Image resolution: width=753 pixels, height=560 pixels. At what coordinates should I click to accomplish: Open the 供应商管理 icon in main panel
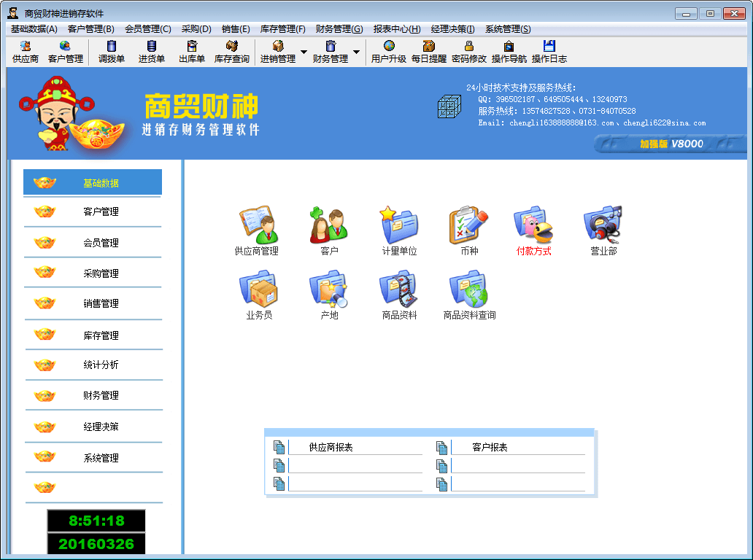(257, 225)
